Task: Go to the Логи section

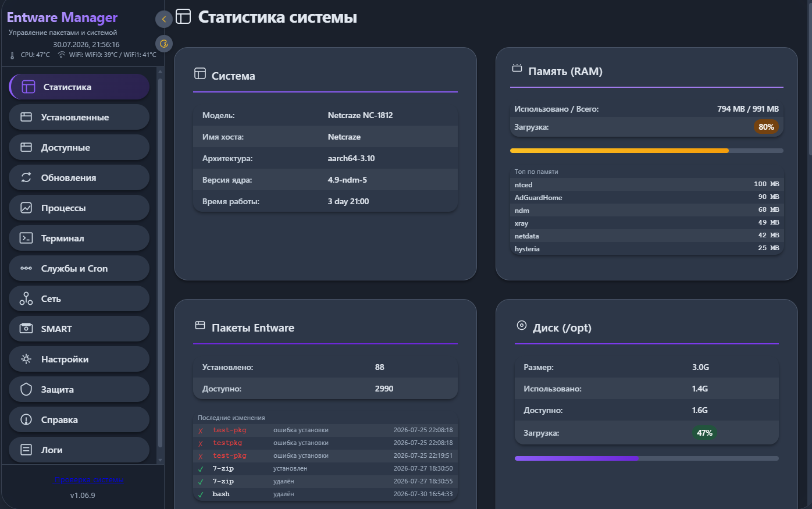Action: pos(79,450)
